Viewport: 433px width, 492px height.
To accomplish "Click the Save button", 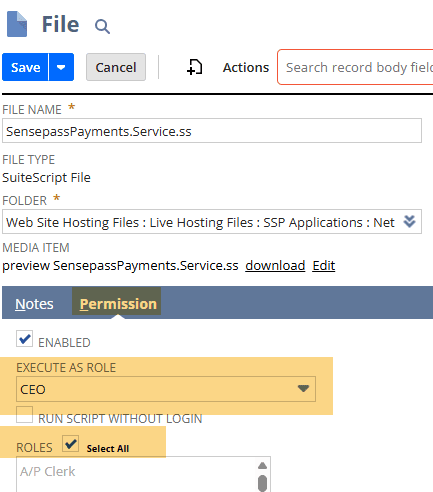I will point(25,67).
